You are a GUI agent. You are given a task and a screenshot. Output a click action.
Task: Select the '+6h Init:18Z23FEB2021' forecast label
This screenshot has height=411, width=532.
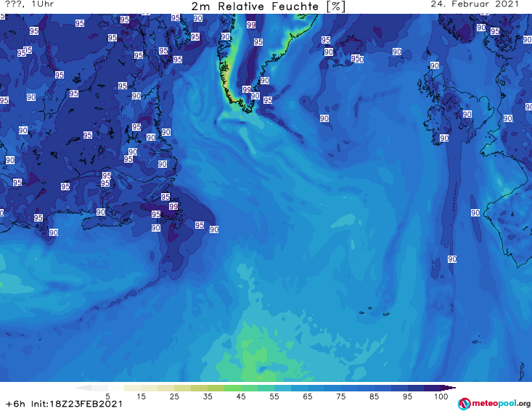pyautogui.click(x=64, y=404)
